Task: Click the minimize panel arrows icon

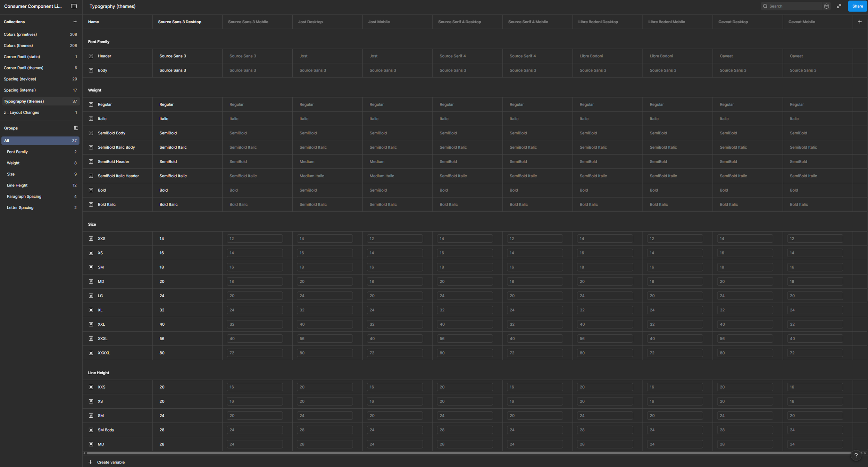Action: (839, 6)
